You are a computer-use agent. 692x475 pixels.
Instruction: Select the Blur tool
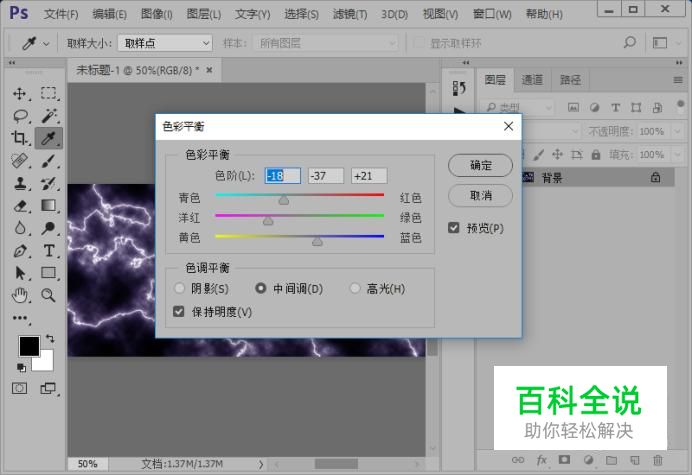click(x=20, y=228)
